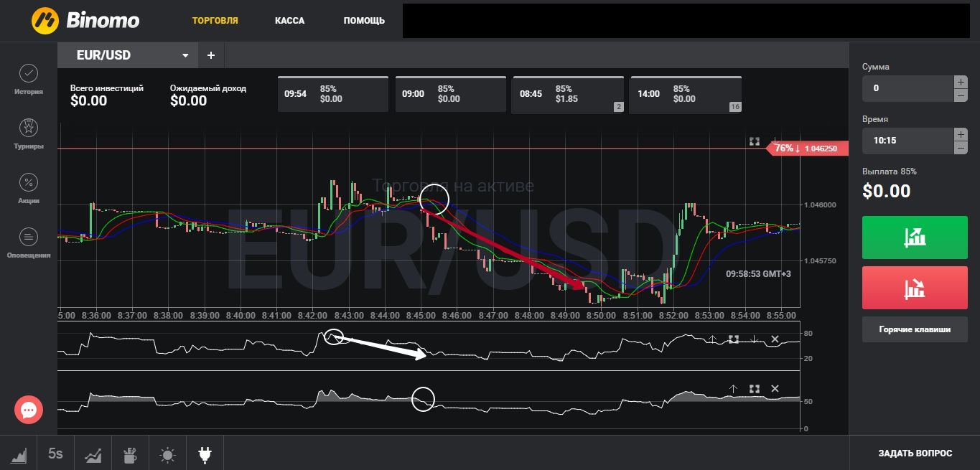Open the КАССА menu item

pyautogui.click(x=289, y=21)
